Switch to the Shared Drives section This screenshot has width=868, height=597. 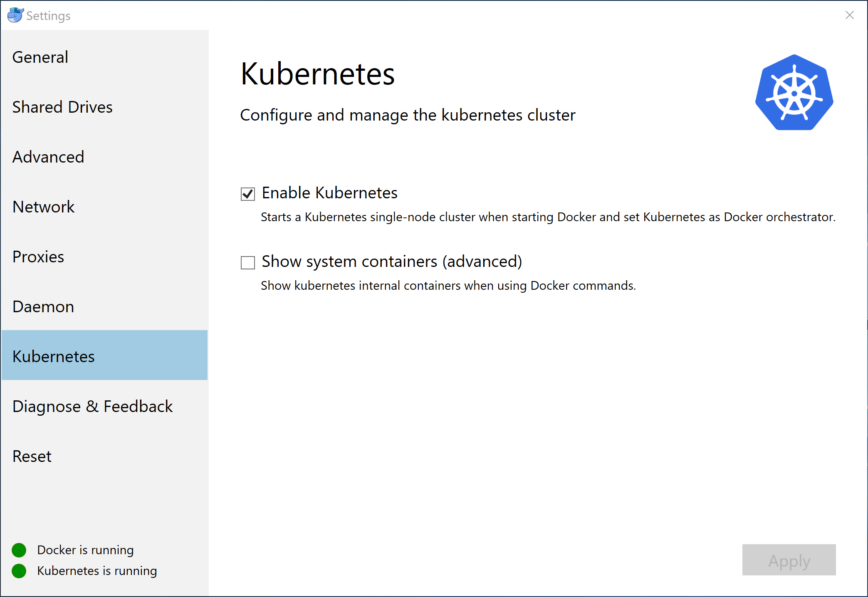click(x=62, y=107)
